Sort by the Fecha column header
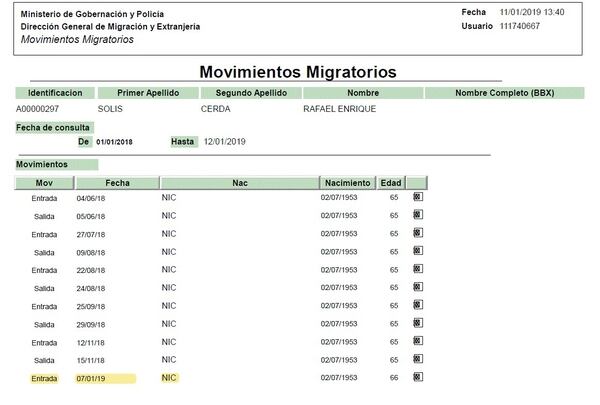Image resolution: width=600 pixels, height=405 pixels. click(117, 183)
